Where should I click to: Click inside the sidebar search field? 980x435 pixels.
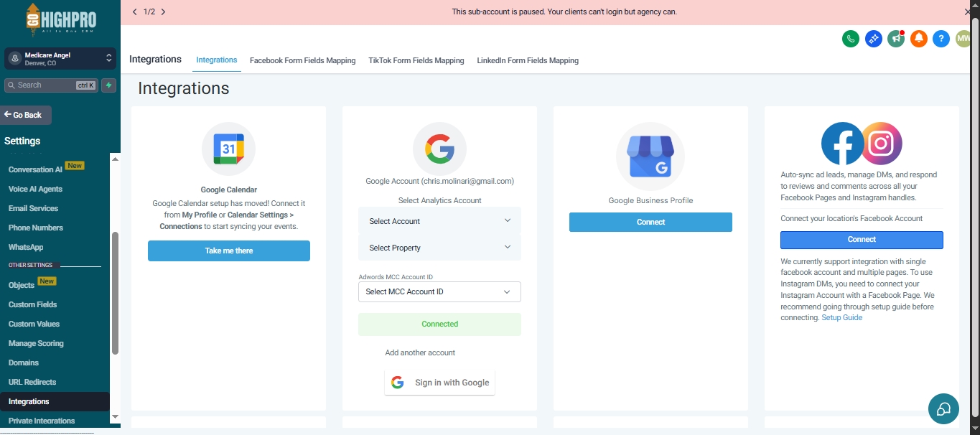click(50, 85)
